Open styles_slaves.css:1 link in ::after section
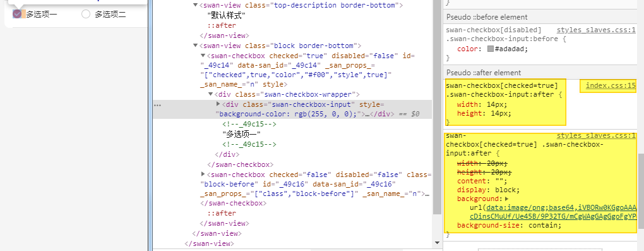644x251 pixels. coord(596,136)
